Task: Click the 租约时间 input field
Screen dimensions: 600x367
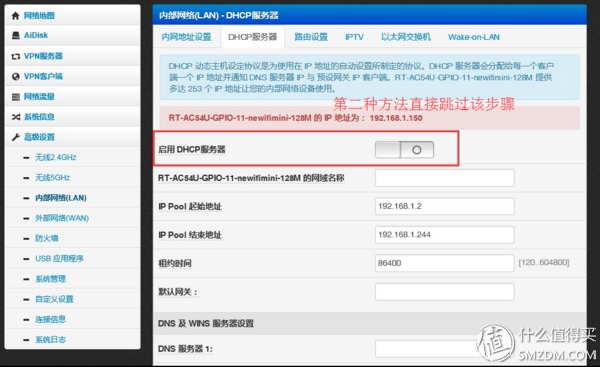Action: pyautogui.click(x=445, y=263)
